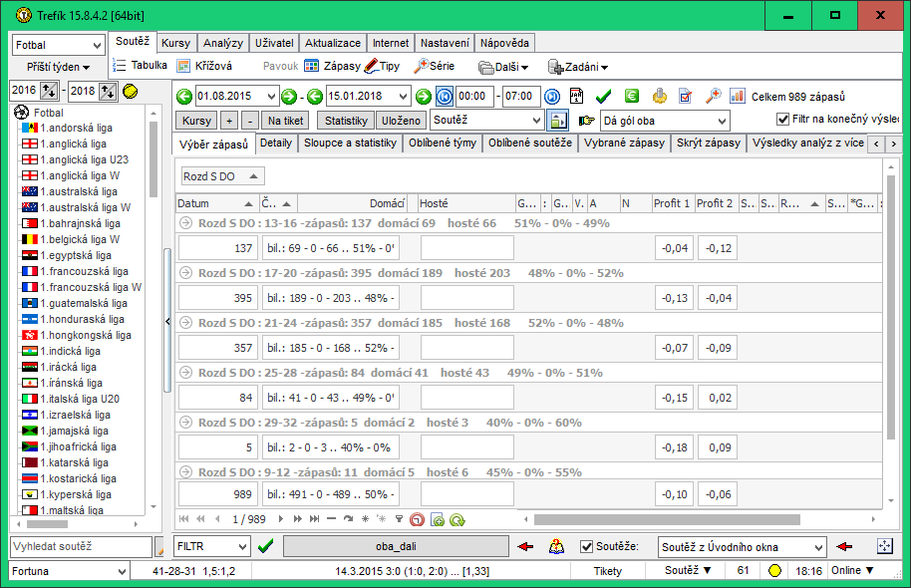Image resolution: width=911 pixels, height=588 pixels.
Task: Open the Tabulka league table view
Action: (x=140, y=66)
